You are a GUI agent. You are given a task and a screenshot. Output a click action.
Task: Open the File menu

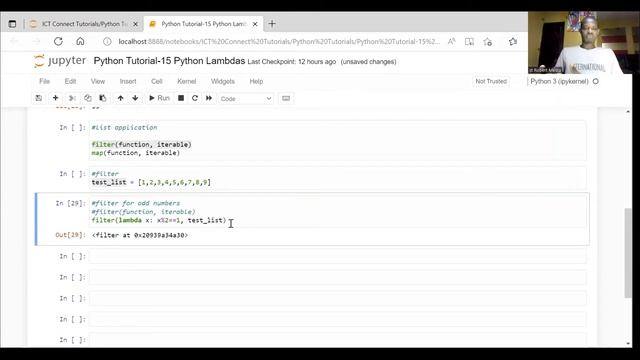44,81
